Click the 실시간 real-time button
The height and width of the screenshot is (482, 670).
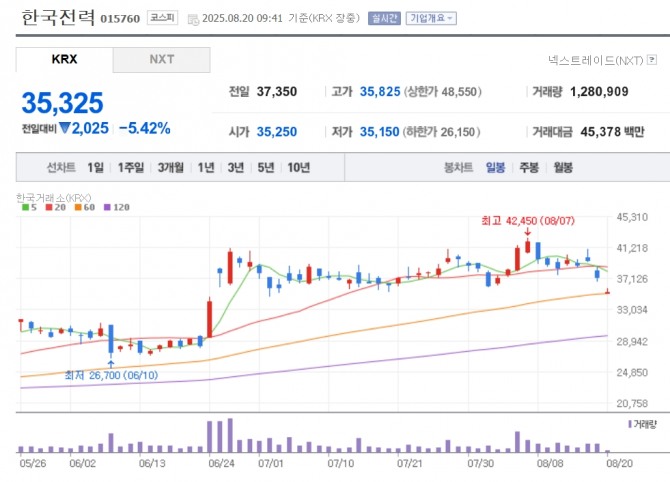[383, 18]
